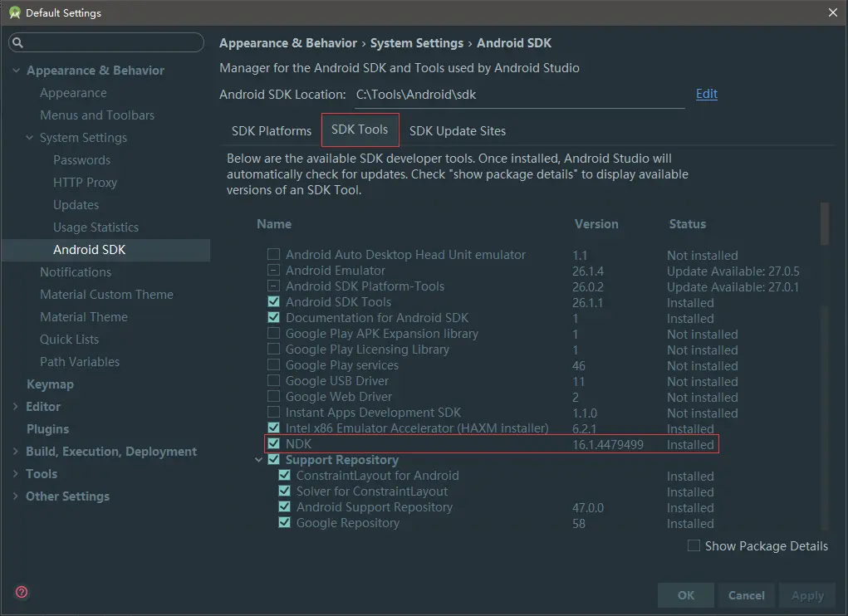This screenshot has width=848, height=616.
Task: Check Instant Apps Development SDK
Action: pyautogui.click(x=273, y=412)
